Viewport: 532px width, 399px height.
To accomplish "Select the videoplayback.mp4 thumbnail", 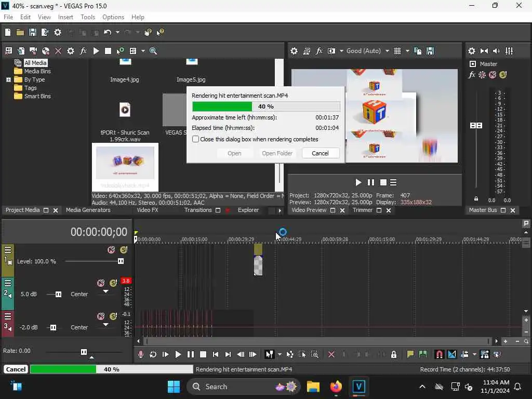I will [x=125, y=167].
